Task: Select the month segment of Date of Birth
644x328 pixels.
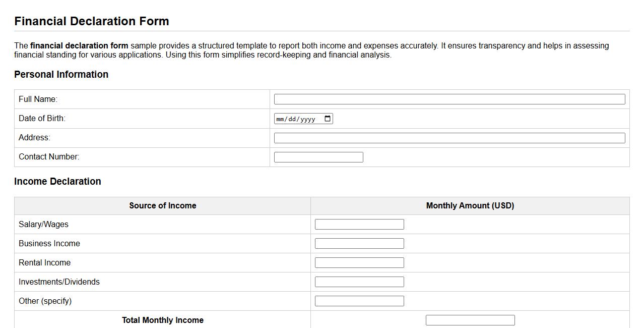Action: click(281, 119)
